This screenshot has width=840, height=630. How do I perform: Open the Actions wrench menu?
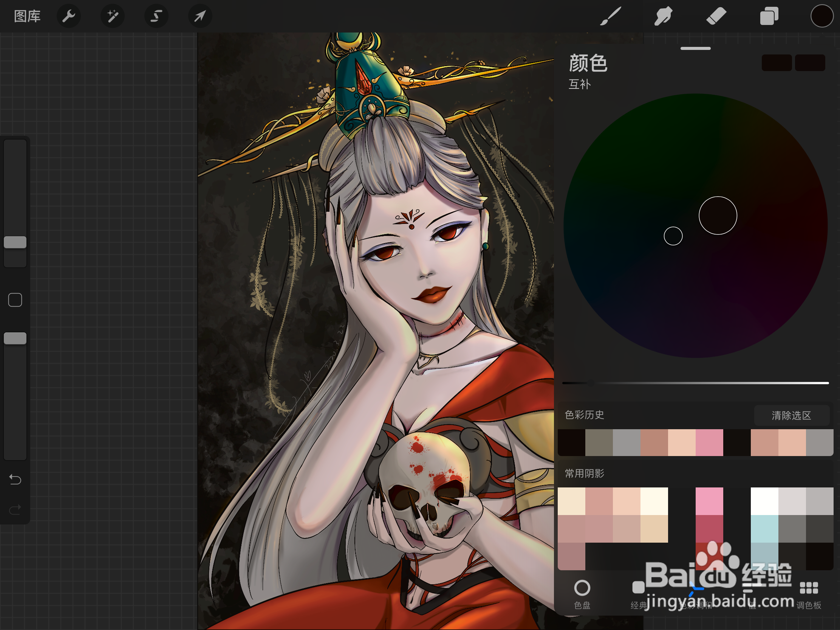coord(69,16)
